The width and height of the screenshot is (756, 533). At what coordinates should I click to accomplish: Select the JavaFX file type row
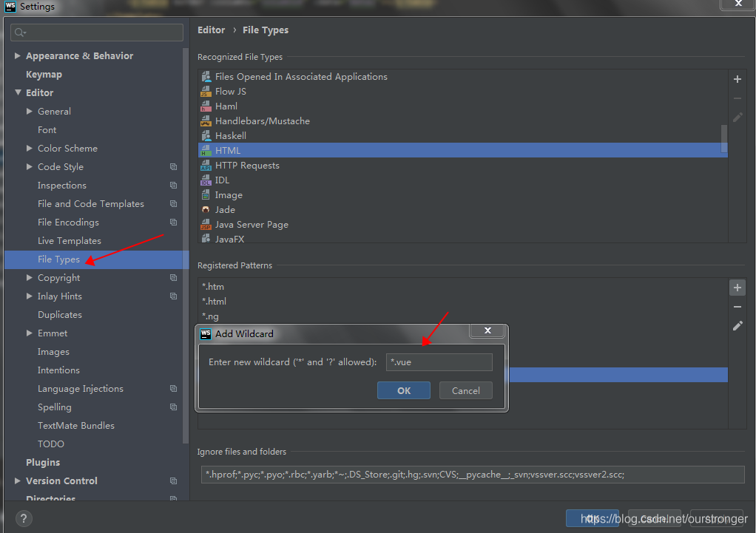tap(463, 239)
